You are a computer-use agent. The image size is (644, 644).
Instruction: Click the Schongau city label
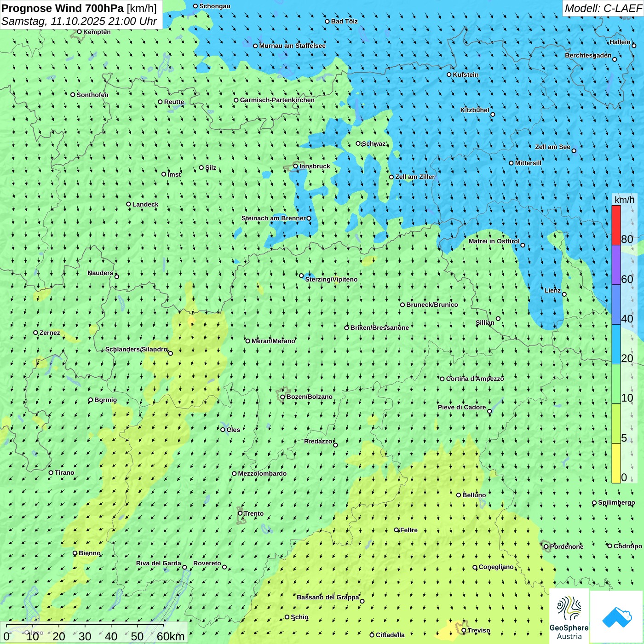[215, 6]
